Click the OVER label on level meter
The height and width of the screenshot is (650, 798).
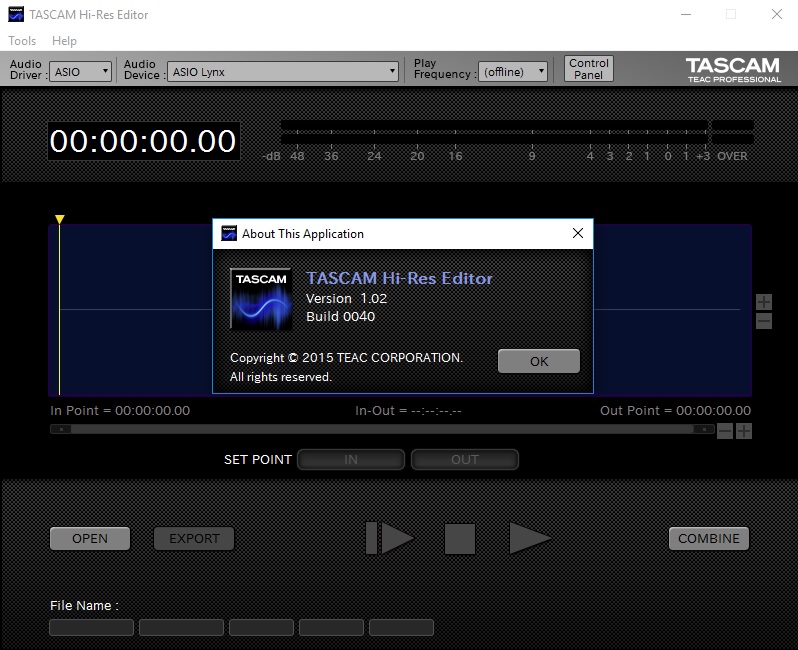pyautogui.click(x=732, y=156)
